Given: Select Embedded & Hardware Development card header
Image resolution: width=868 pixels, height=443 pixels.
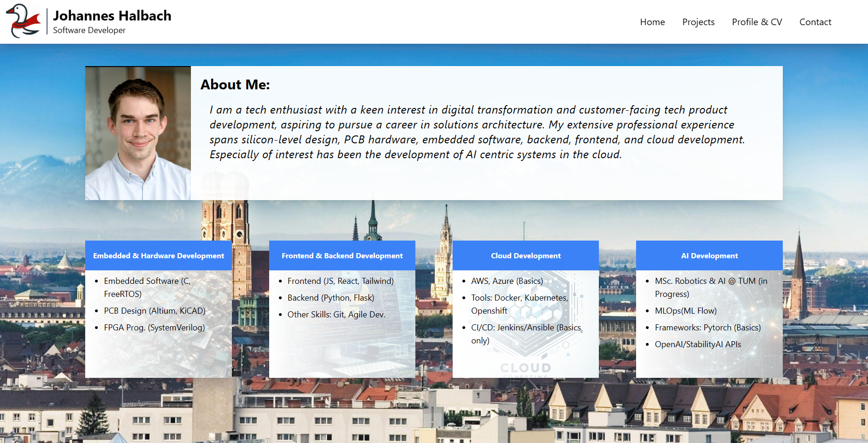Looking at the screenshot, I should (158, 255).
